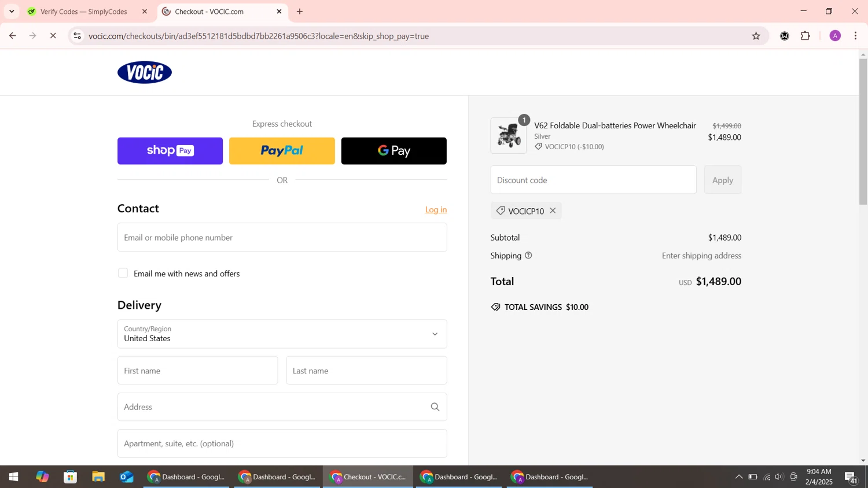Image resolution: width=868 pixels, height=488 pixels.
Task: Open Microsoft Store from taskbar
Action: pyautogui.click(x=71, y=477)
